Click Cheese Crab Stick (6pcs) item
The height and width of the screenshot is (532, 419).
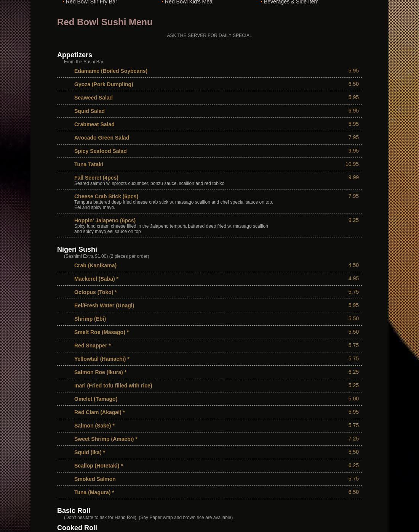106,196
